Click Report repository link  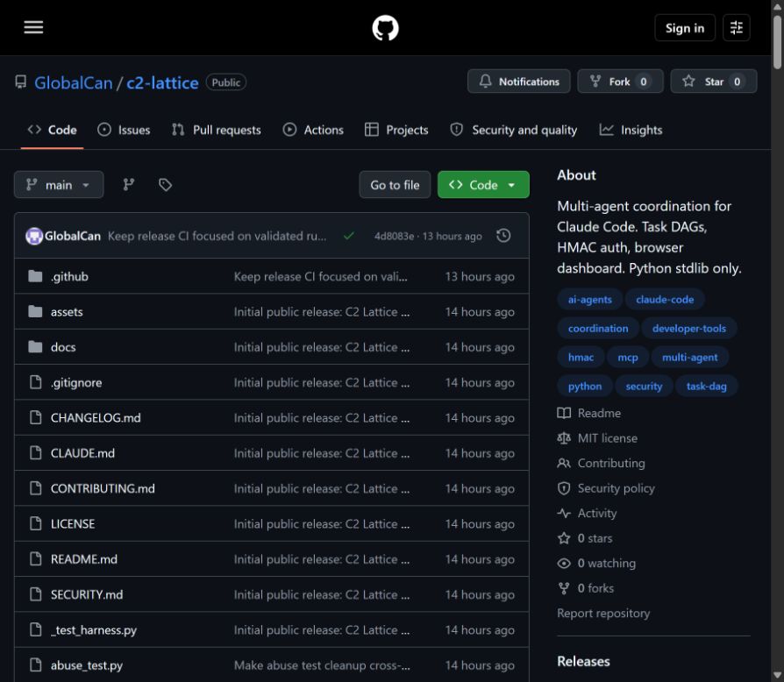pos(603,613)
